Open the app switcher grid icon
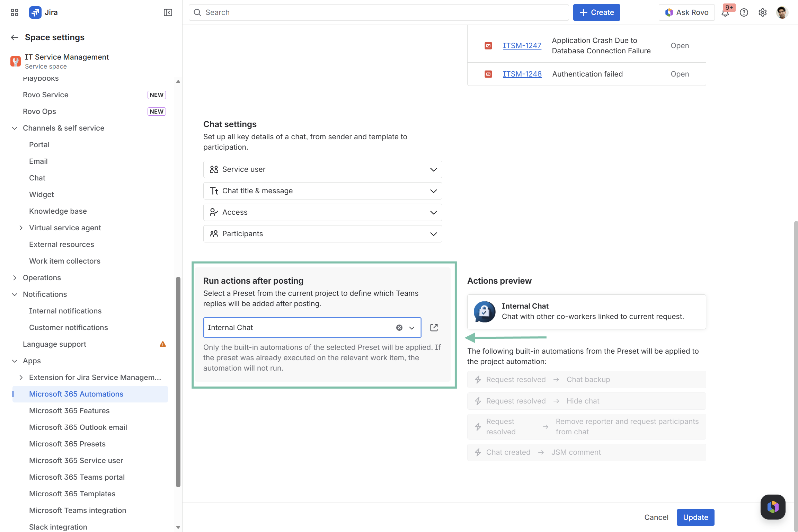The height and width of the screenshot is (532, 798). (14, 12)
